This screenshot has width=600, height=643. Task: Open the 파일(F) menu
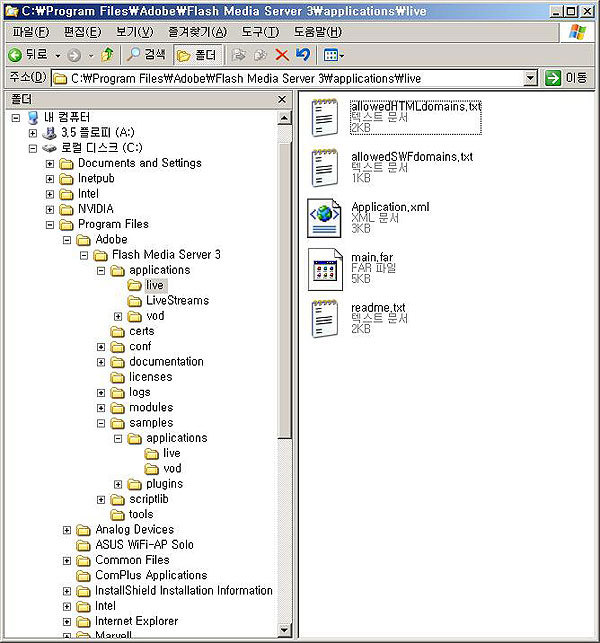[31, 32]
